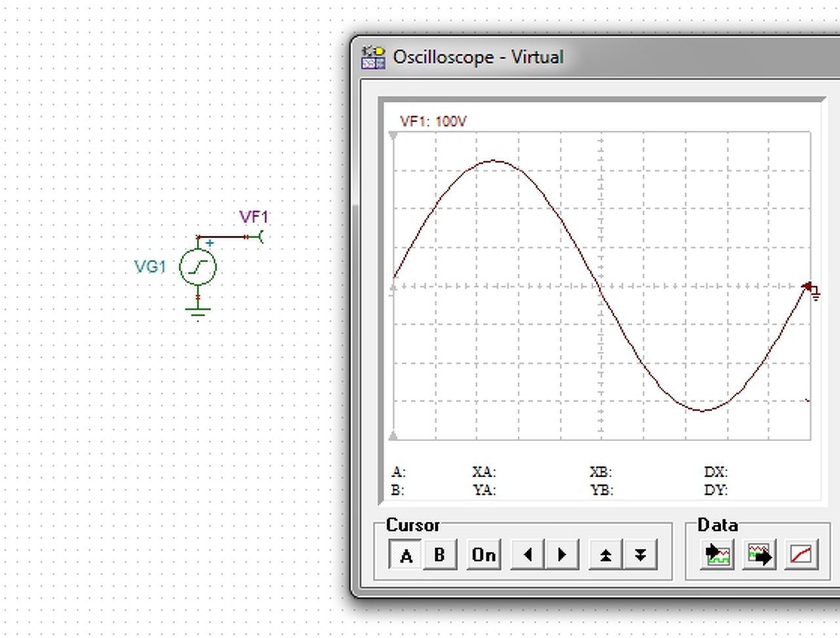Select cursor A button
The height and width of the screenshot is (638, 840).
point(406,555)
